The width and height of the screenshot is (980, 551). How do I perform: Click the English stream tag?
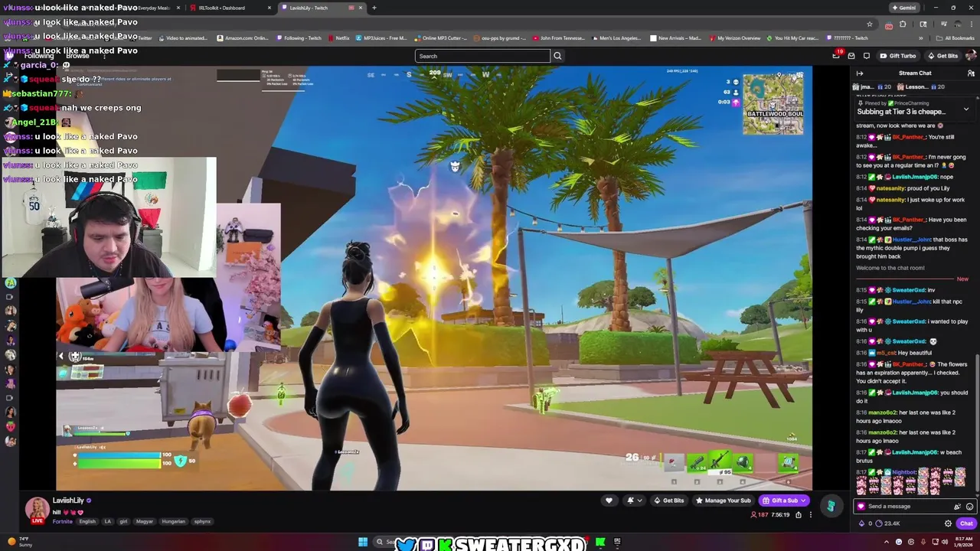87,521
